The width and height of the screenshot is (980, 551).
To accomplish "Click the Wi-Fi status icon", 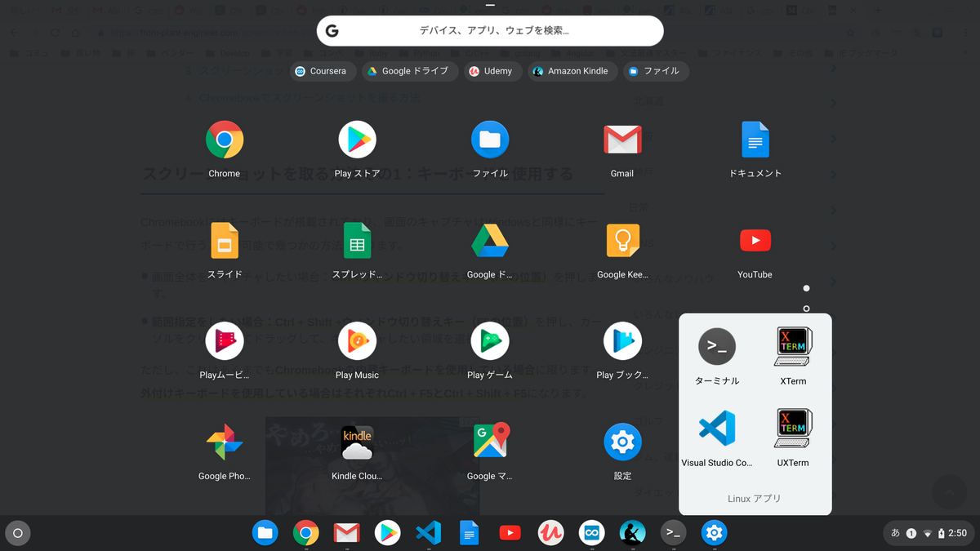I will [x=927, y=533].
